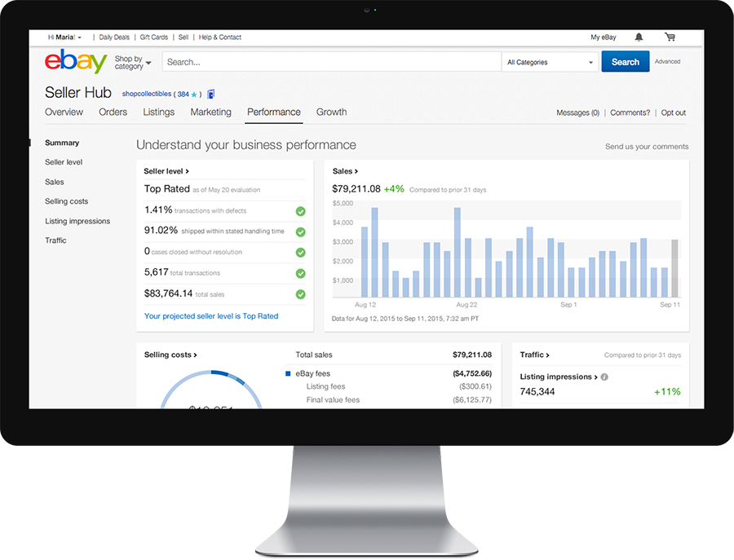Click the blue Search button
Screen dimensions: 734x560
[x=626, y=62]
